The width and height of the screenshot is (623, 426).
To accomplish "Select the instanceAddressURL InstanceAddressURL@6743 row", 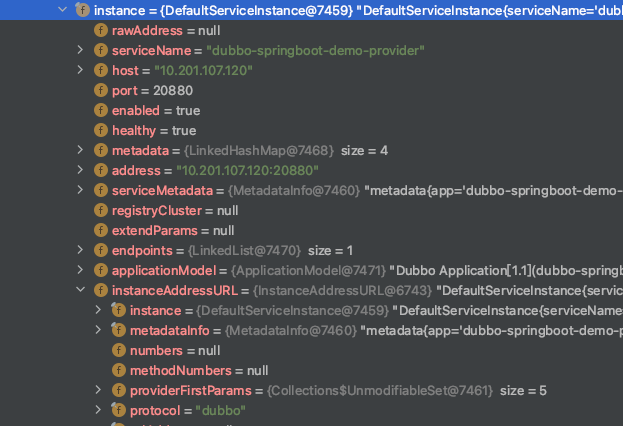I will pos(312,290).
